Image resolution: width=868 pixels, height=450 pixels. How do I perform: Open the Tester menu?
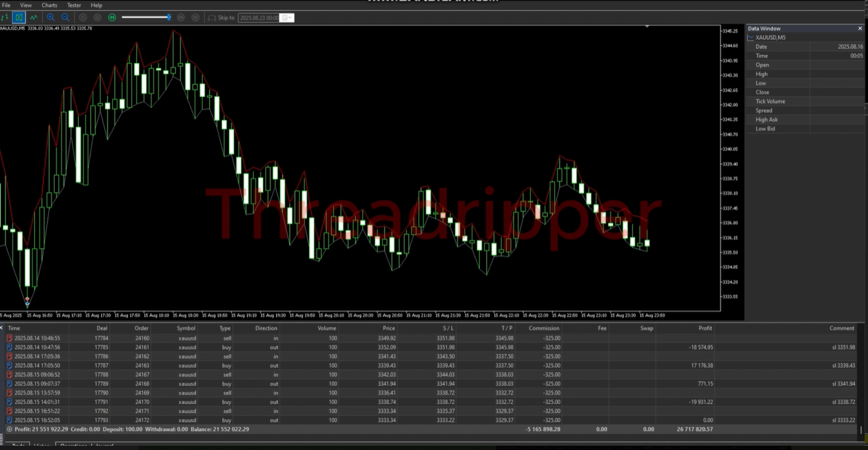point(74,5)
